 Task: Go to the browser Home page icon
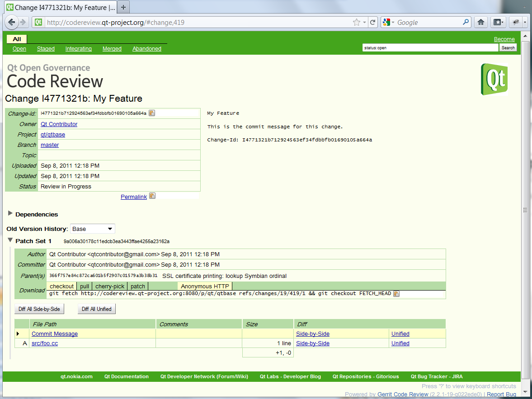tap(481, 23)
